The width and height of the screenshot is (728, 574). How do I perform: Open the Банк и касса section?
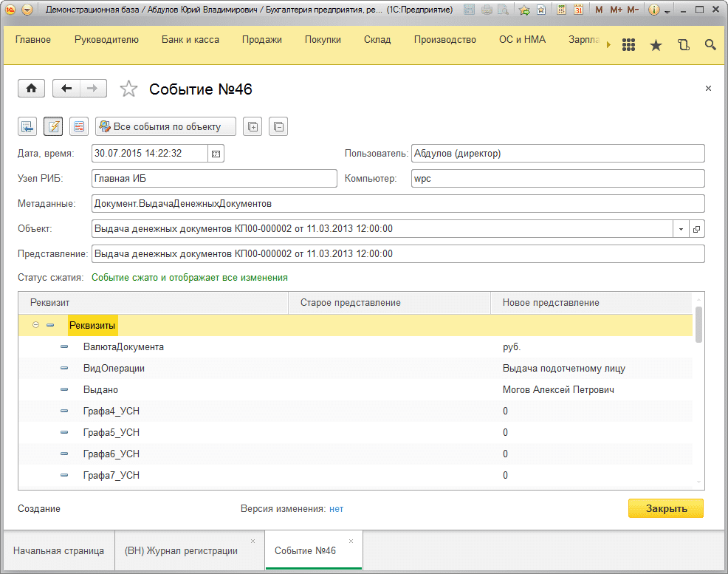(x=190, y=40)
